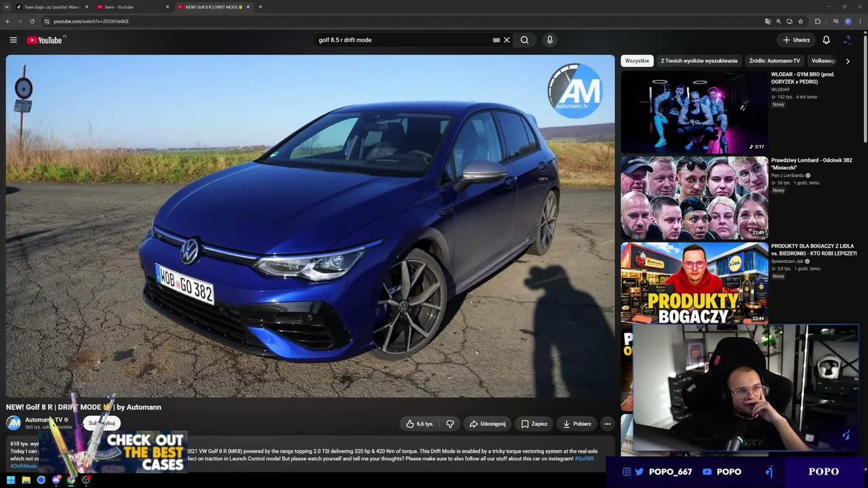Open the YouTube account avatar menu
This screenshot has height=488, width=868.
(848, 40)
